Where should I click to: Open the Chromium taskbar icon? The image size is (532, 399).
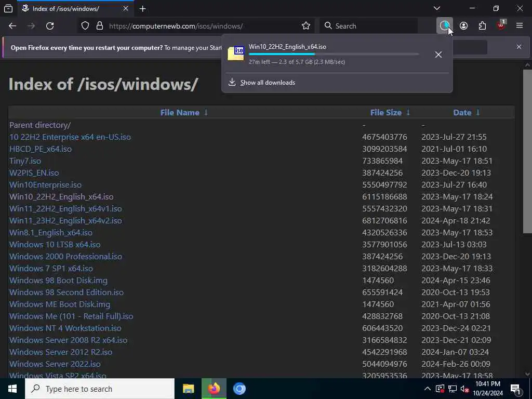point(239,389)
